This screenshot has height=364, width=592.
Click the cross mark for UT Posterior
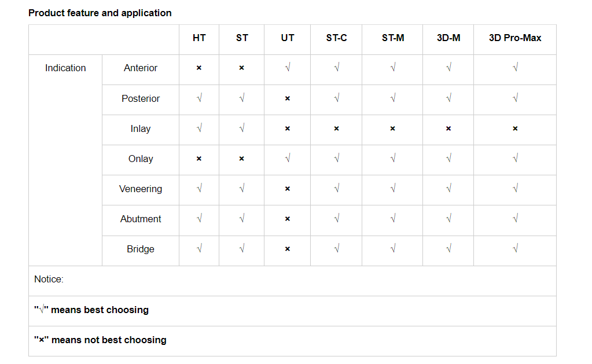288,98
